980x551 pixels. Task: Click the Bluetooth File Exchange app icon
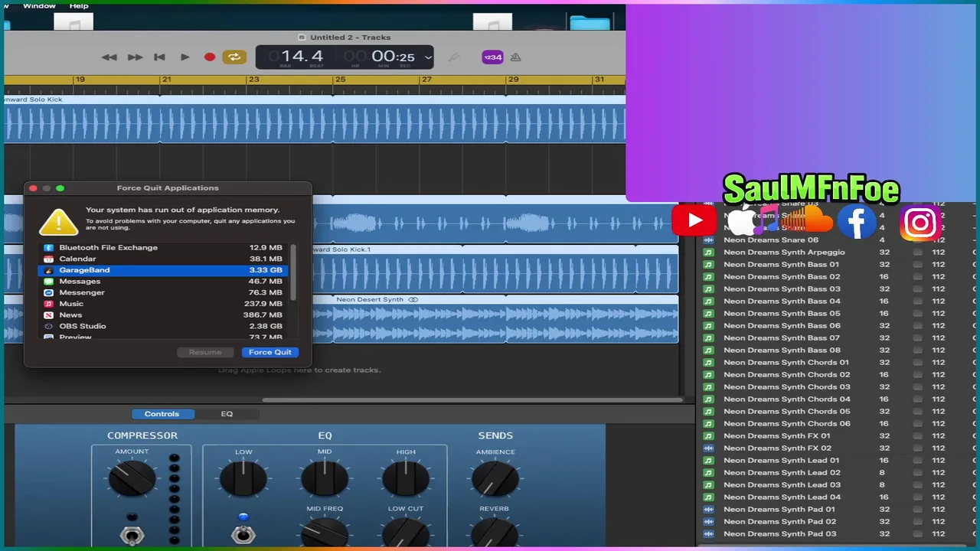(49, 248)
